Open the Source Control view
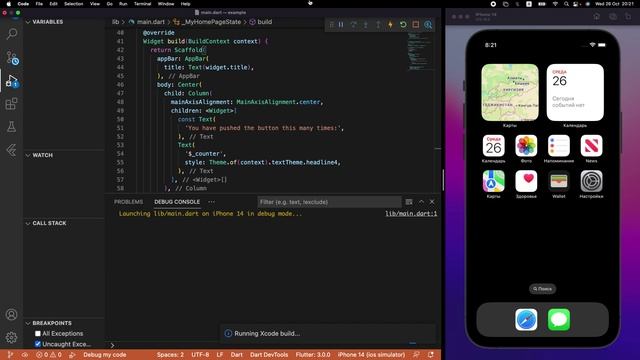This screenshot has height=360, width=640. point(12,58)
